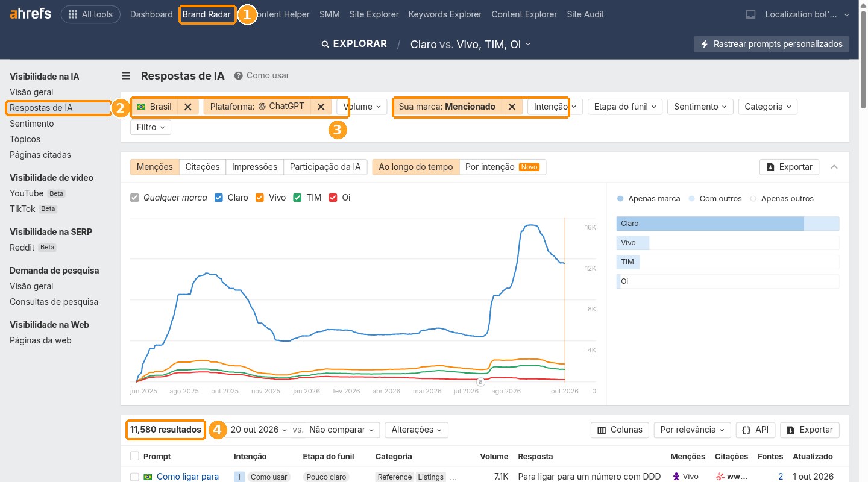Open the Claro vs. Vivo, TIM, Oi selector
The height and width of the screenshot is (482, 868).
click(470, 44)
